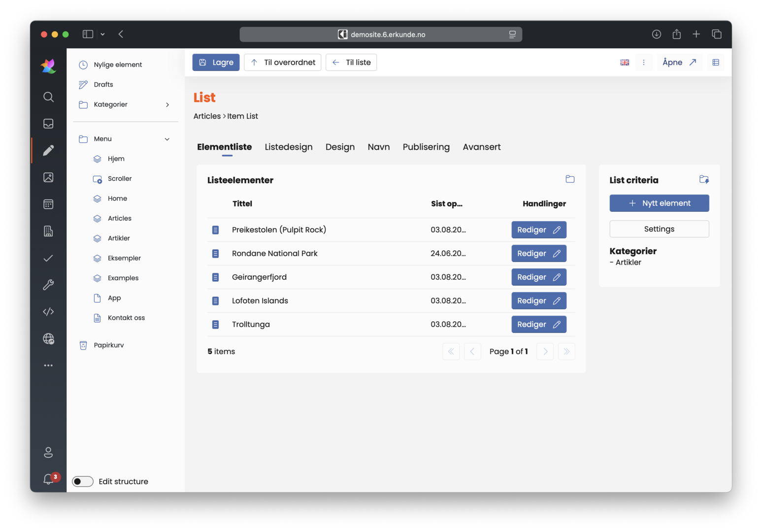Click the Safari back arrow

(121, 34)
